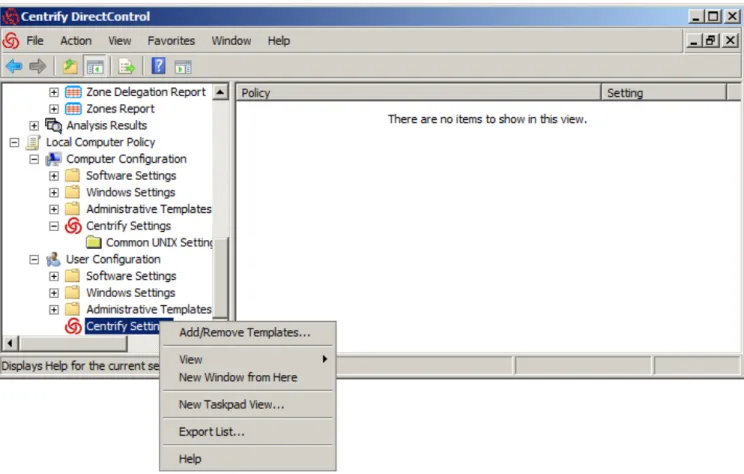The width and height of the screenshot is (744, 474).
Task: Click the selected Centrify Settings swirl icon
Action: coord(73,326)
